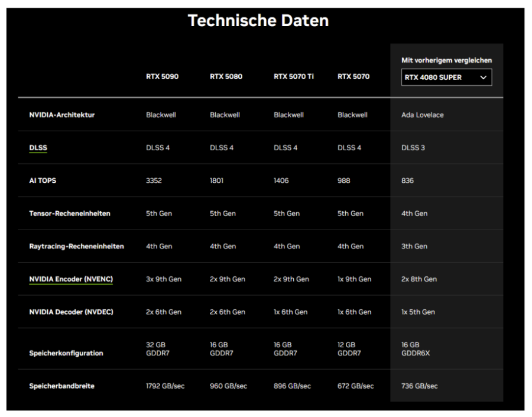Select the 1792 GB/sec bandwidth value

[x=166, y=386]
